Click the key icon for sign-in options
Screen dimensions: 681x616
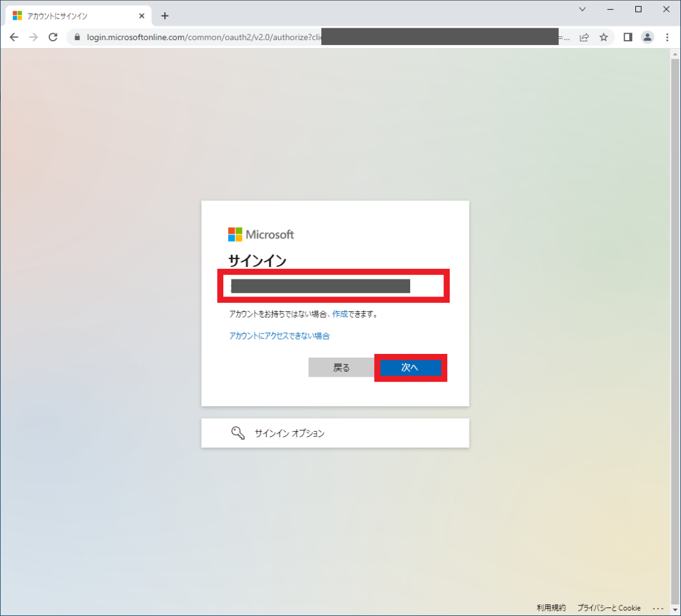pos(237,433)
